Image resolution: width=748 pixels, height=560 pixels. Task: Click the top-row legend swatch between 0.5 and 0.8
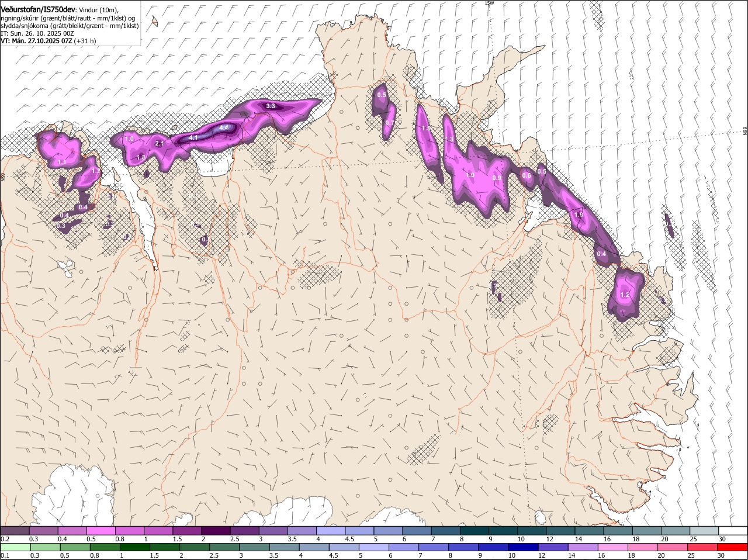[x=101, y=530]
